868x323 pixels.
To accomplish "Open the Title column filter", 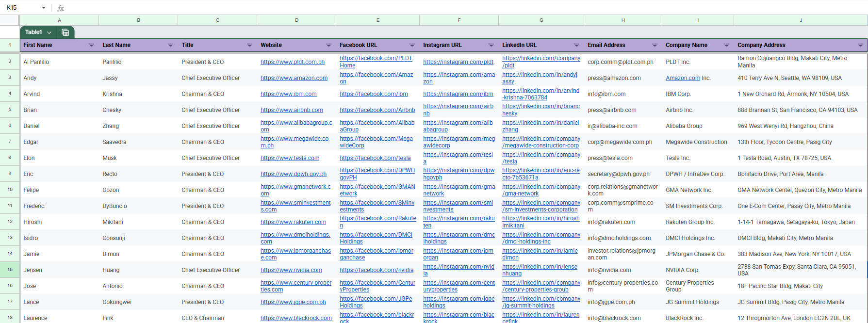I will [249, 45].
